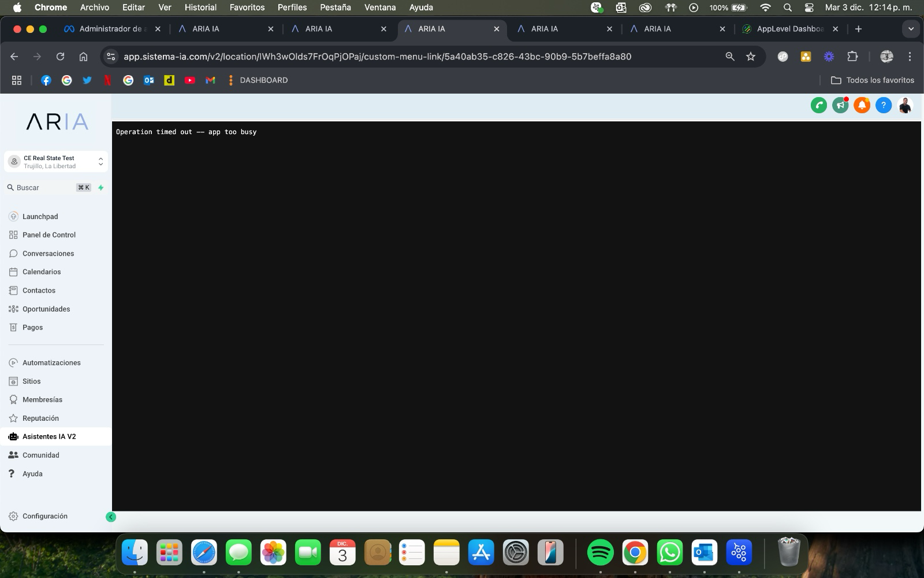Switch to the AppLevel Dashboard tab
924x578 pixels.
(785, 28)
